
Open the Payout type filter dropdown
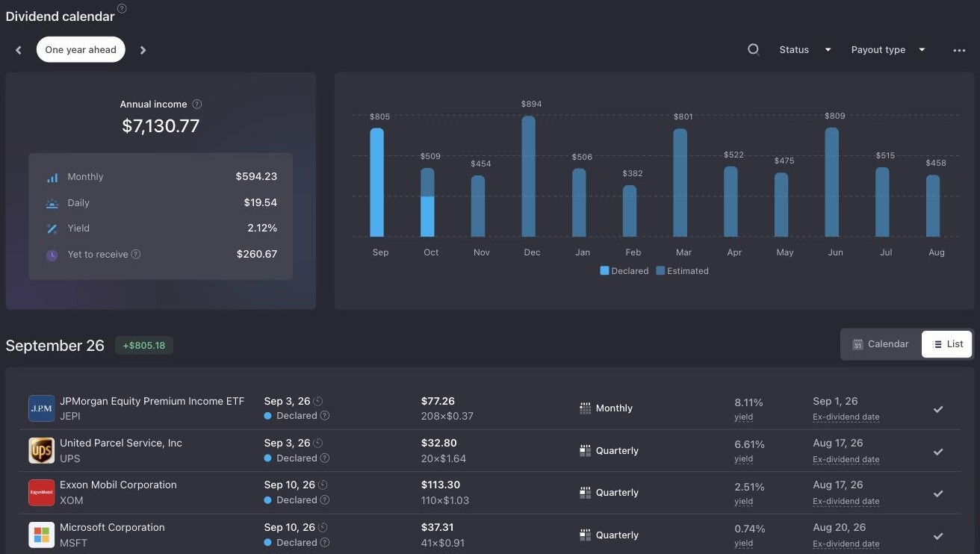[x=888, y=50]
